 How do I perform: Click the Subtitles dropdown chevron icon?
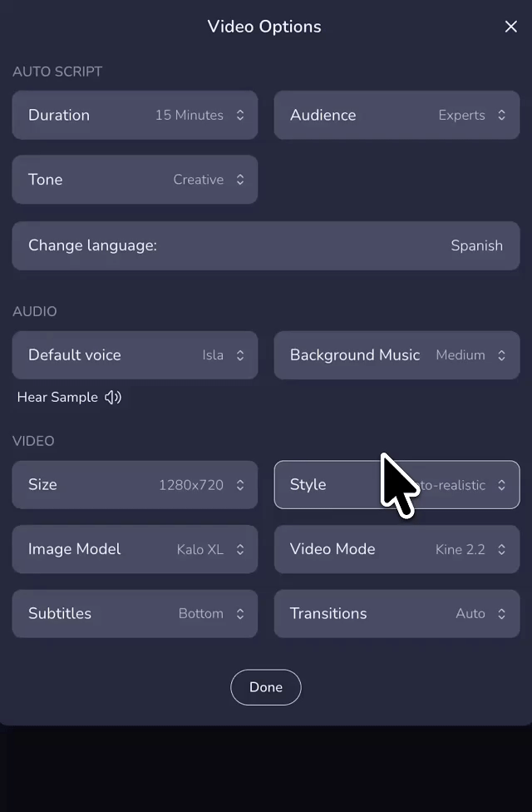tap(239, 614)
